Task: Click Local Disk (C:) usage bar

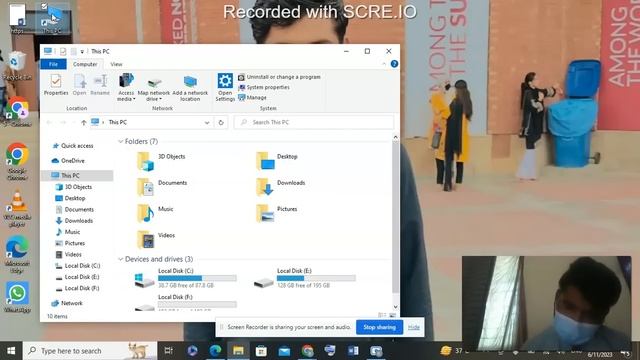Action: 197,278
